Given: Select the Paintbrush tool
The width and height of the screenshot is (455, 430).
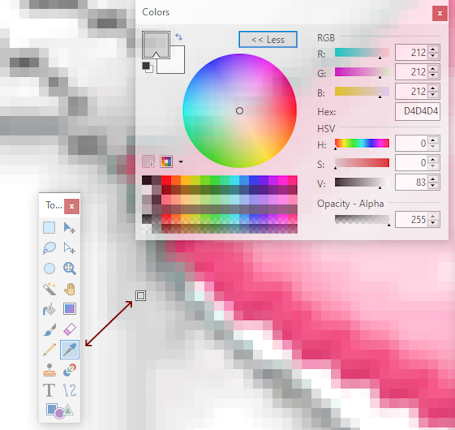Looking at the screenshot, I should pos(49,329).
